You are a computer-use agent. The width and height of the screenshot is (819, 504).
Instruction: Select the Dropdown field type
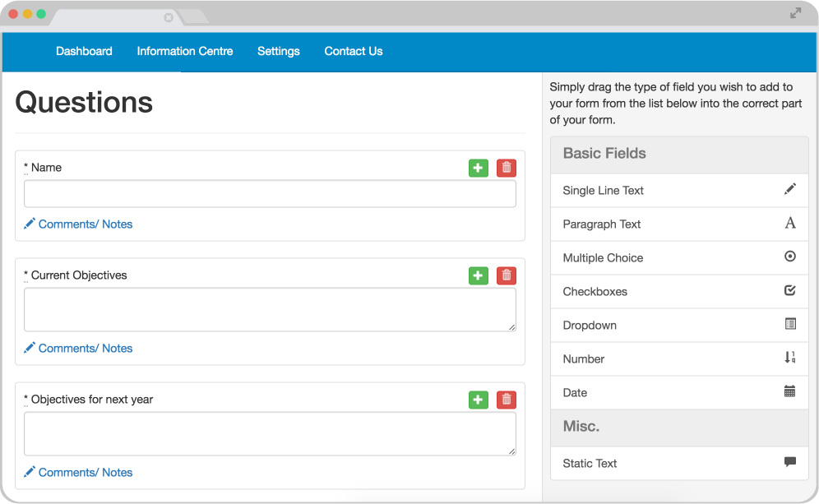click(679, 326)
